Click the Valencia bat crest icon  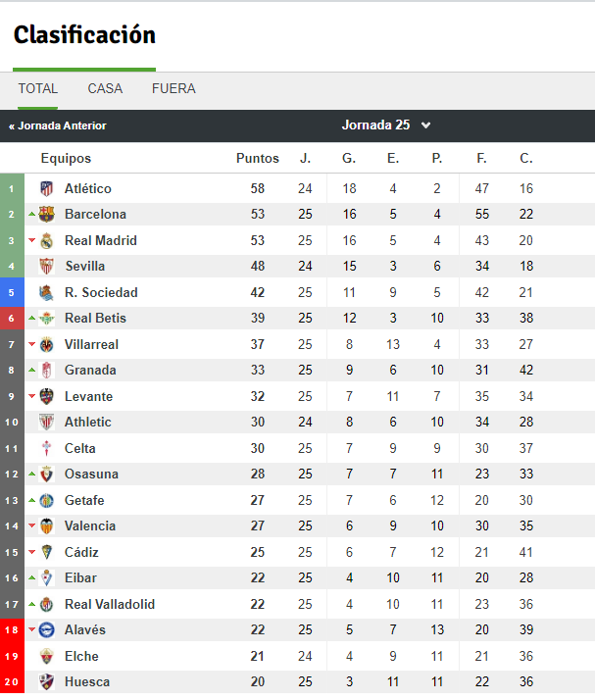coord(46,525)
